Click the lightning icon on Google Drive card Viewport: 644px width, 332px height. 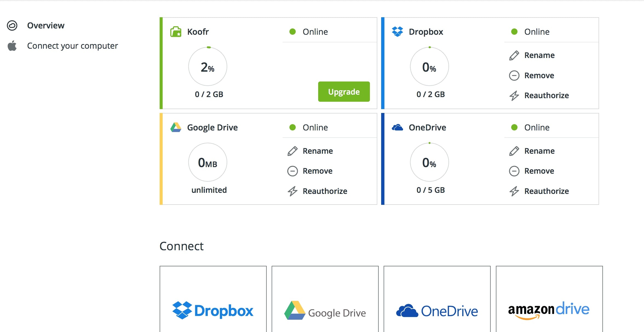tap(292, 191)
